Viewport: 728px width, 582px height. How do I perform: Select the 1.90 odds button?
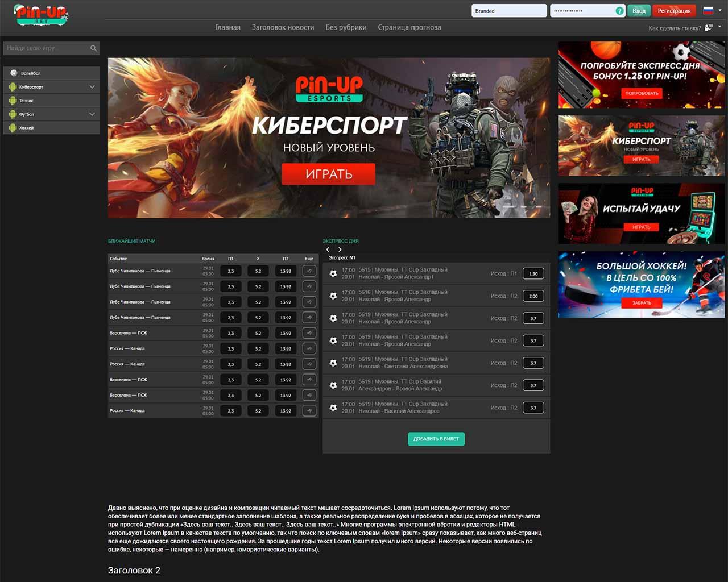pos(533,273)
